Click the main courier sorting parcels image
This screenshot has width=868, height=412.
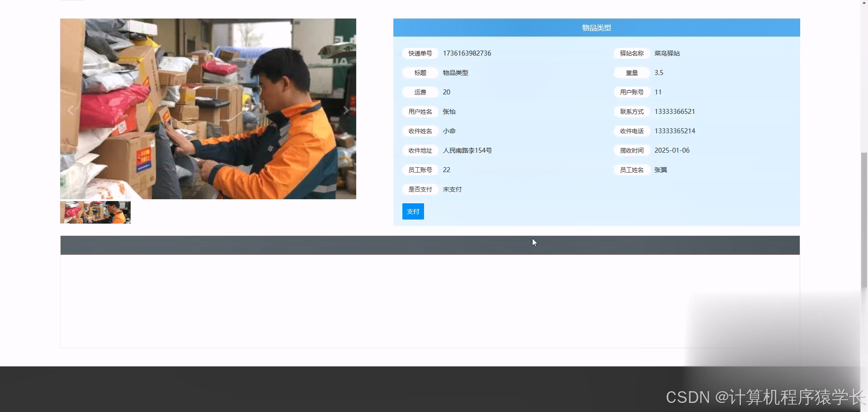coord(208,108)
